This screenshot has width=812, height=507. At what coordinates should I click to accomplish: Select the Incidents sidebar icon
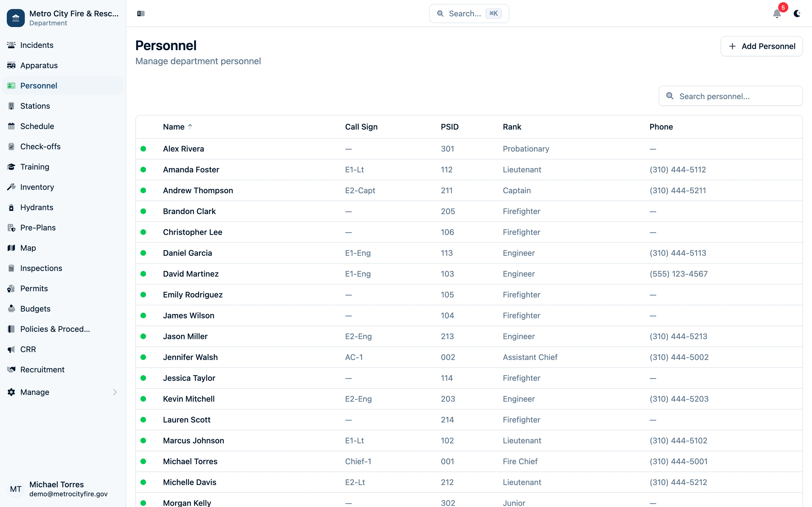click(11, 45)
